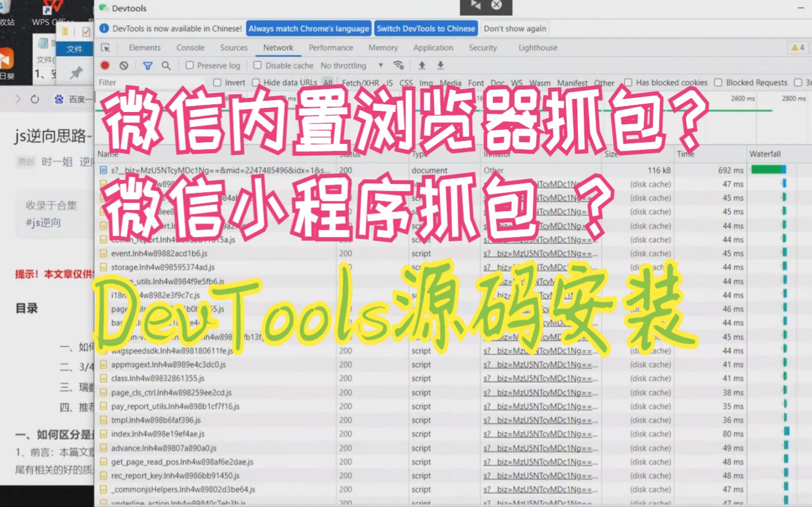812x507 pixels.
Task: Click the Filter text input
Action: point(150,83)
